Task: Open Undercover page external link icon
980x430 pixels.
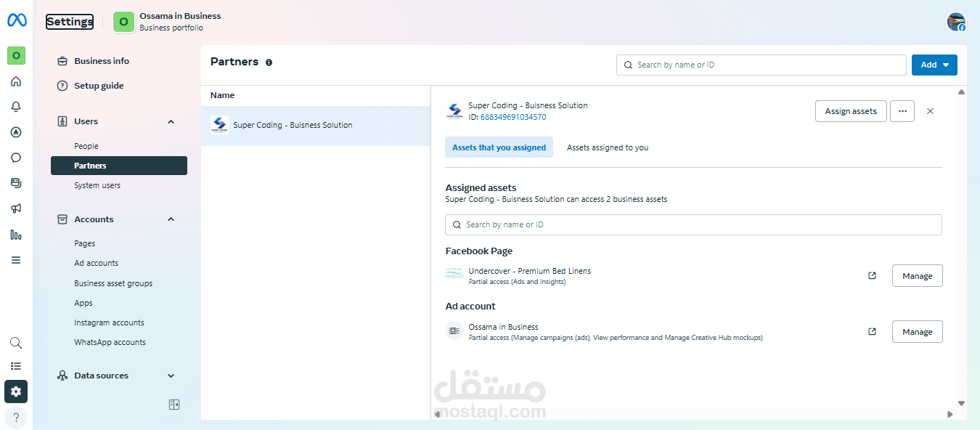Action: point(873,275)
